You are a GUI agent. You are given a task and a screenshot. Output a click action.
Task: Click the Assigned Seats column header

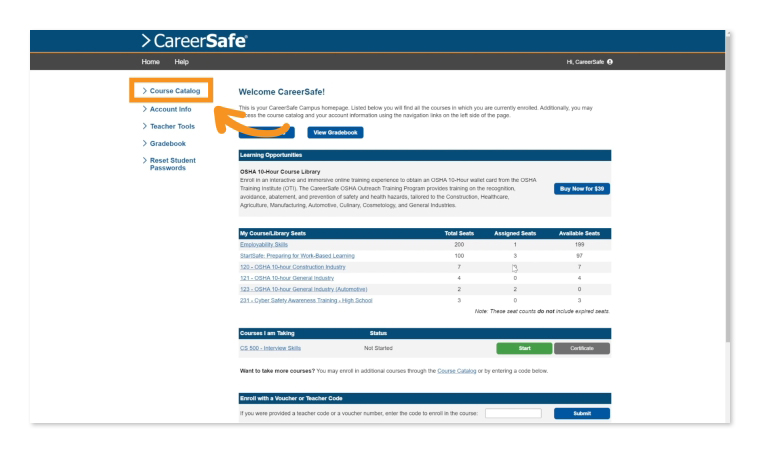515,234
